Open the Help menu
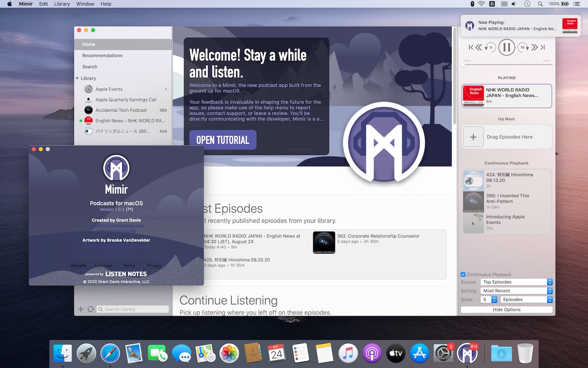Viewport: 588px width, 368px height. 106,4
